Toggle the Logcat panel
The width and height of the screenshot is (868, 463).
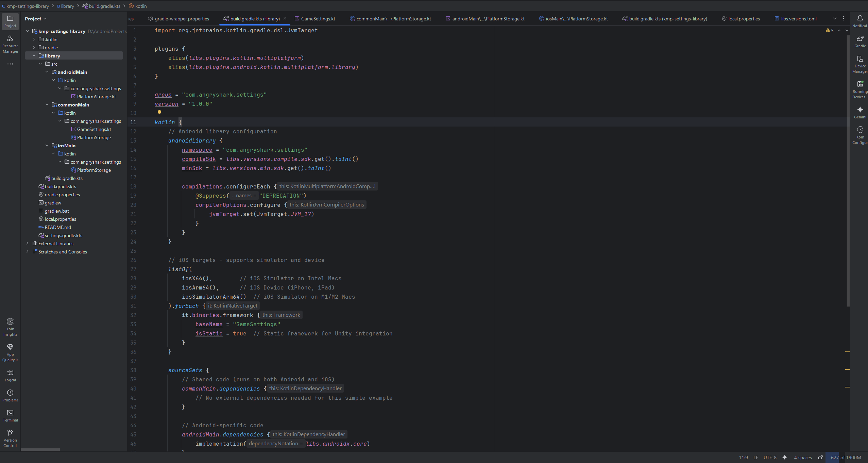tap(10, 375)
